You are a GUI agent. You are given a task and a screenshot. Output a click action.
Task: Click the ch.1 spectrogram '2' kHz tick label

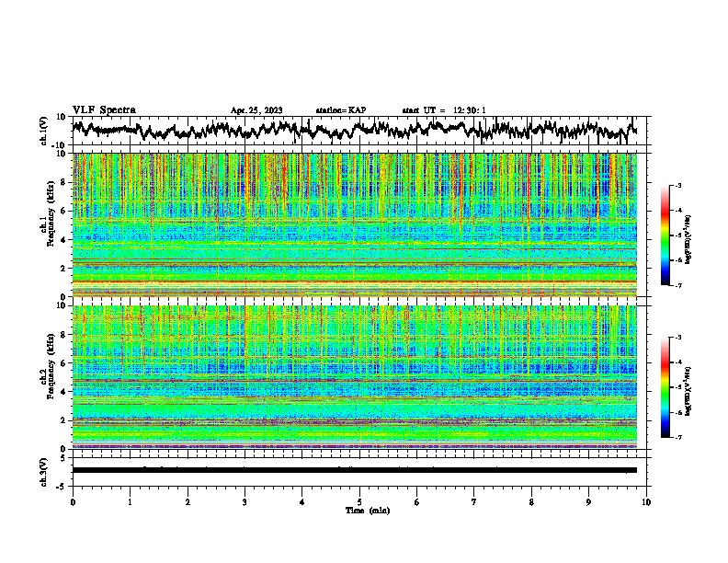(x=63, y=268)
